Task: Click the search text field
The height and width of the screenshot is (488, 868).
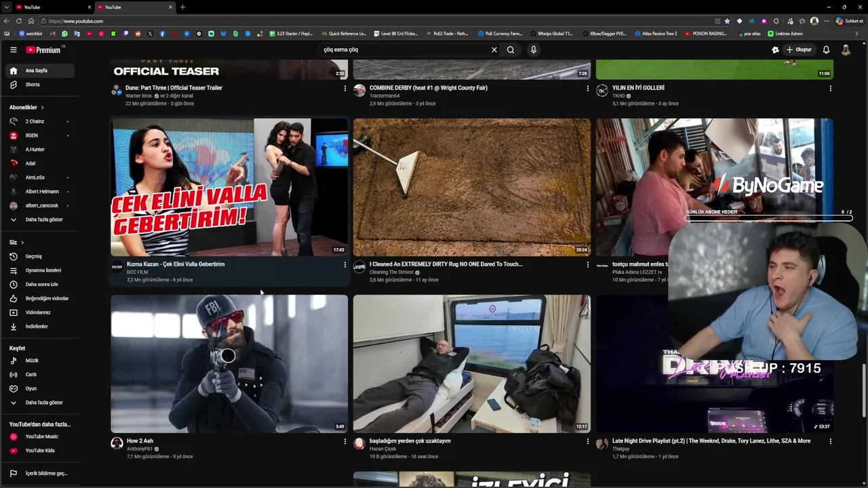Action: point(403,49)
